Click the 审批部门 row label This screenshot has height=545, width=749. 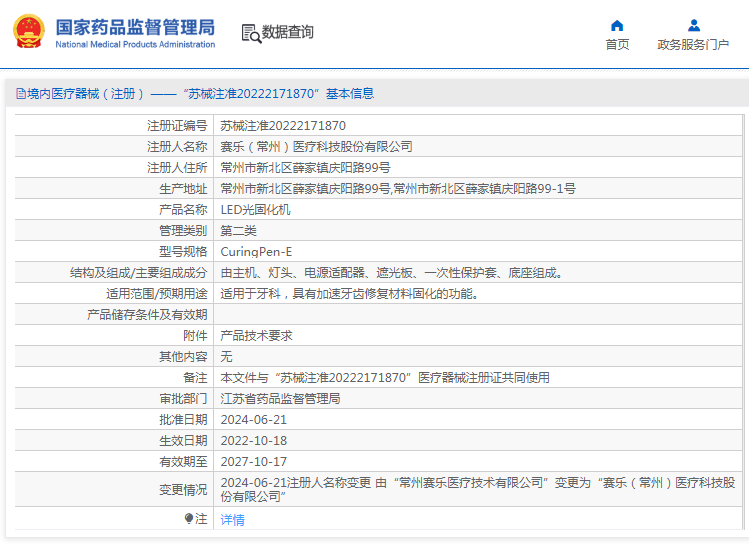tap(183, 399)
